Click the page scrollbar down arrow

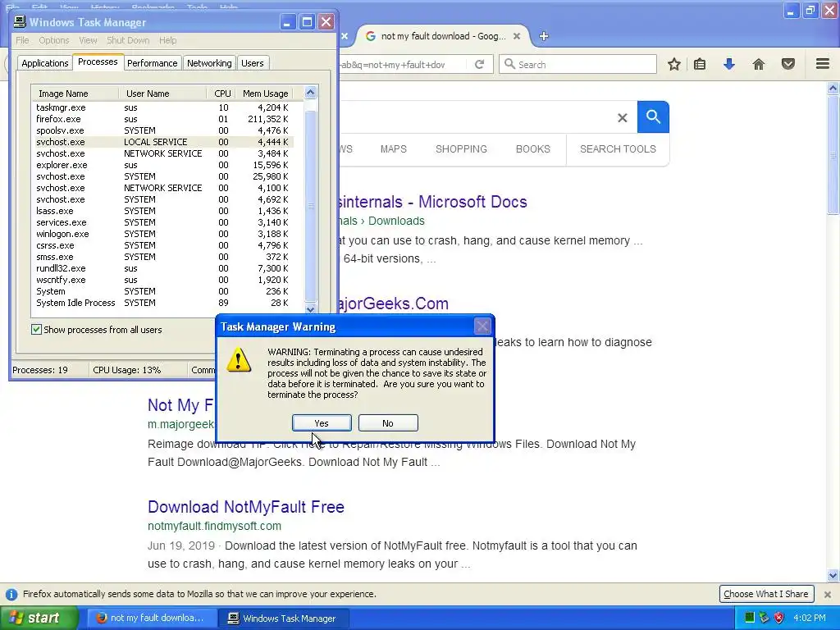click(x=833, y=576)
